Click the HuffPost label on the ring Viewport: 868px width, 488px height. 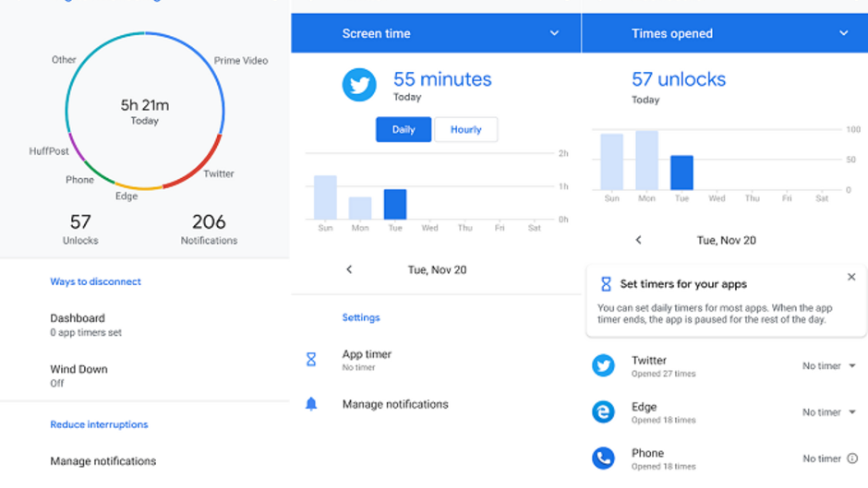coord(49,151)
